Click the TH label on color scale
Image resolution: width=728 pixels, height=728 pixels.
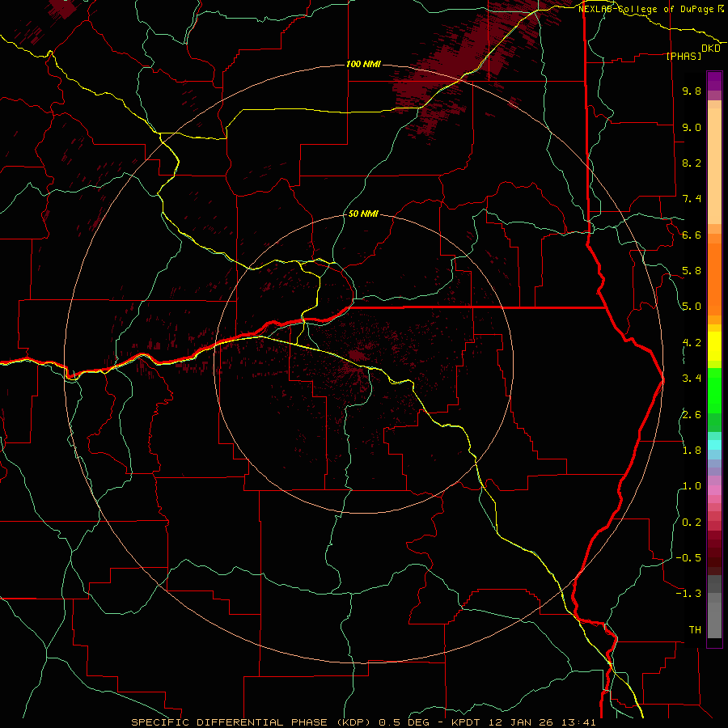pos(695,630)
